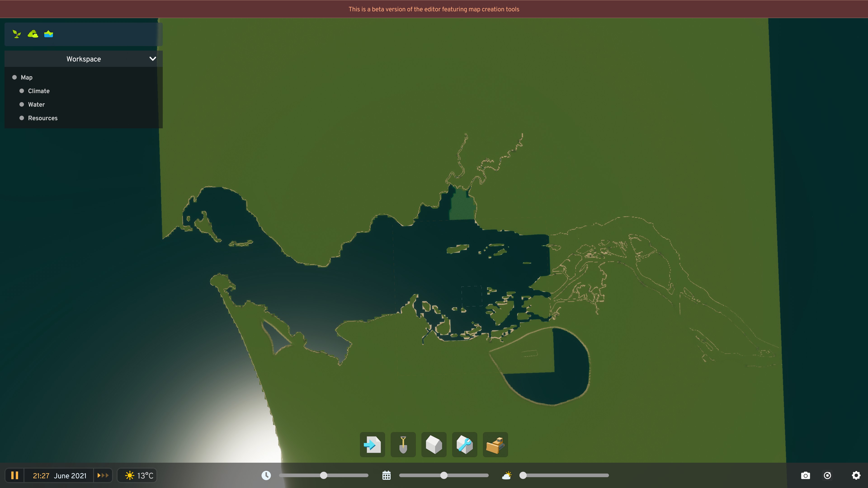This screenshot has width=868, height=488.
Task: Select the shovel dig tool
Action: pos(403,445)
